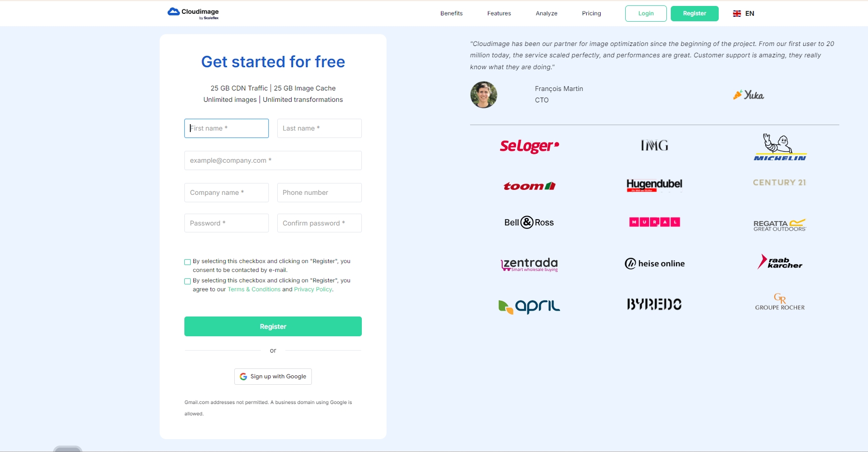This screenshot has width=868, height=452.
Task: Tick the Terms & Conditions agreement checkbox
Action: 188,281
